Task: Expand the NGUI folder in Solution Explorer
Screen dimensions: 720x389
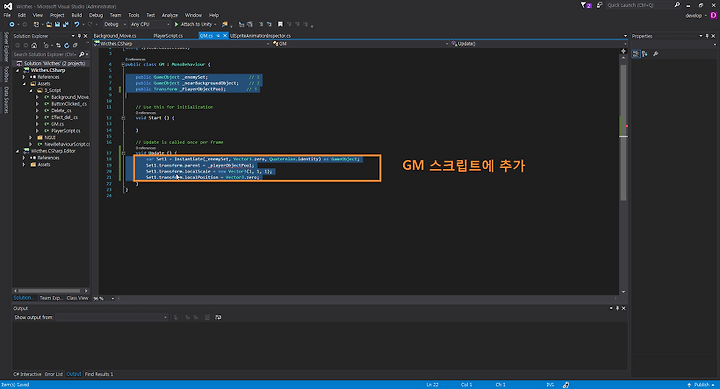Action: (31, 137)
